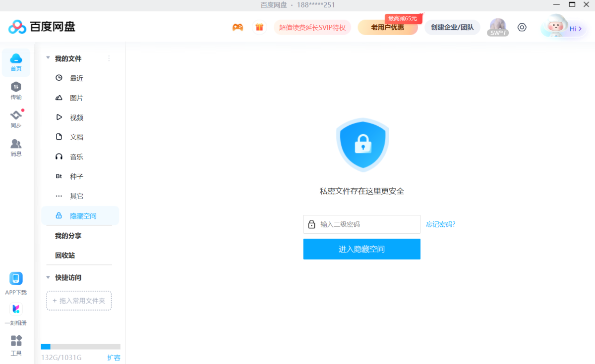
Task: Open the Messages (消息) sidebar icon
Action: (x=16, y=147)
